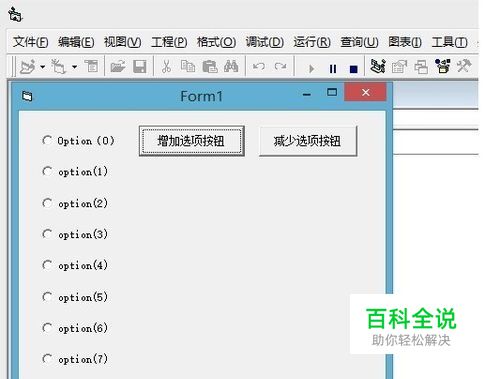Screen dimensions: 500x379
Task: Open the add project dropdown arrow
Action: 43,67
